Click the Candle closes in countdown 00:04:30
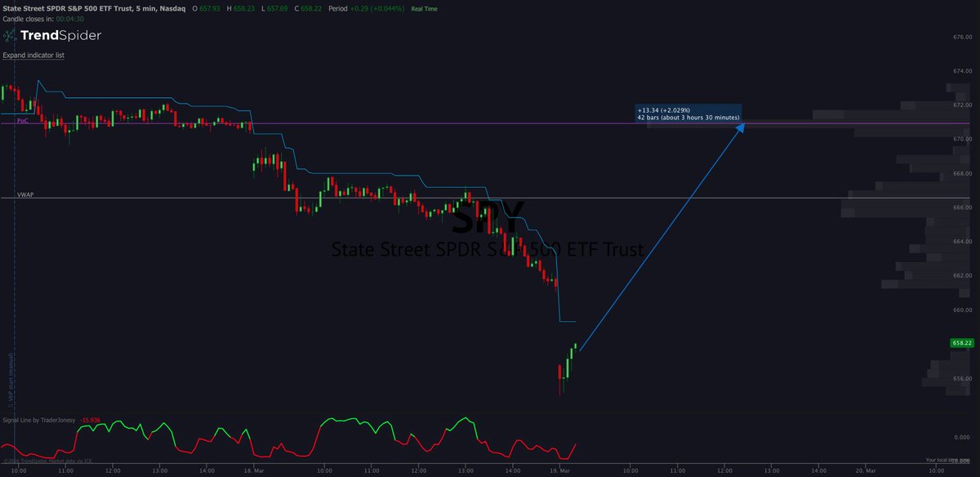 point(70,19)
